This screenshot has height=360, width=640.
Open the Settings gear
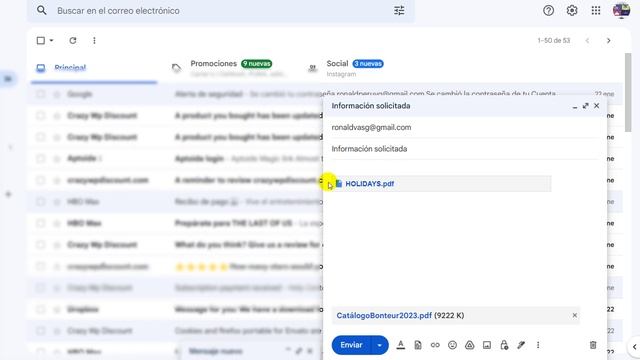pos(572,11)
